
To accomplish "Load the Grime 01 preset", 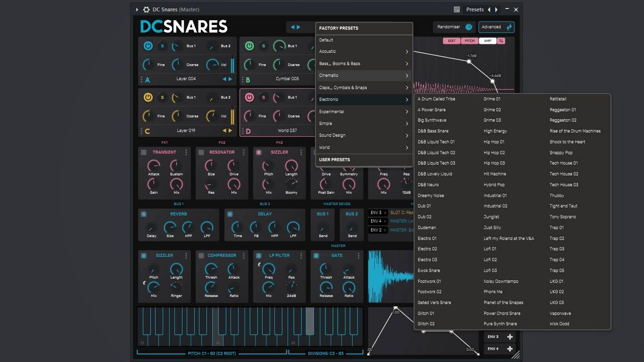I will click(492, 99).
